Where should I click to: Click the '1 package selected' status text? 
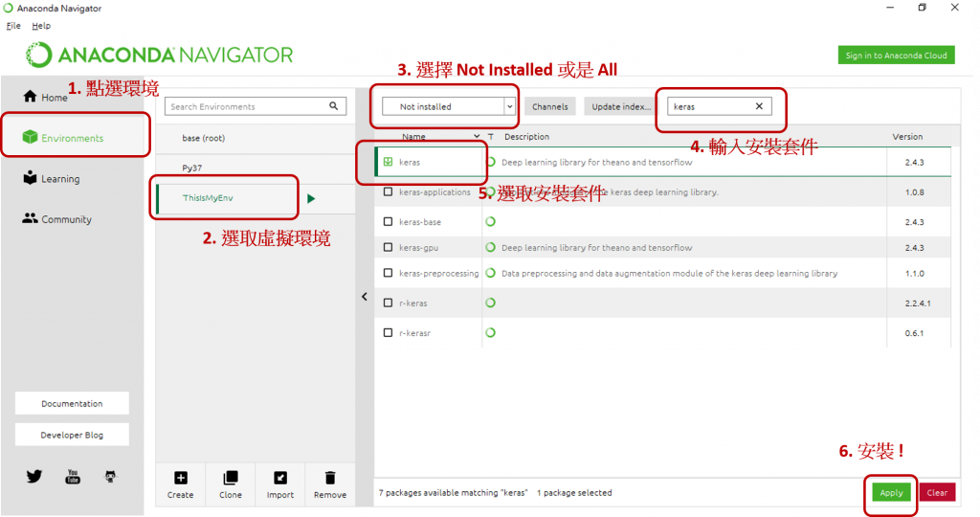coord(574,493)
